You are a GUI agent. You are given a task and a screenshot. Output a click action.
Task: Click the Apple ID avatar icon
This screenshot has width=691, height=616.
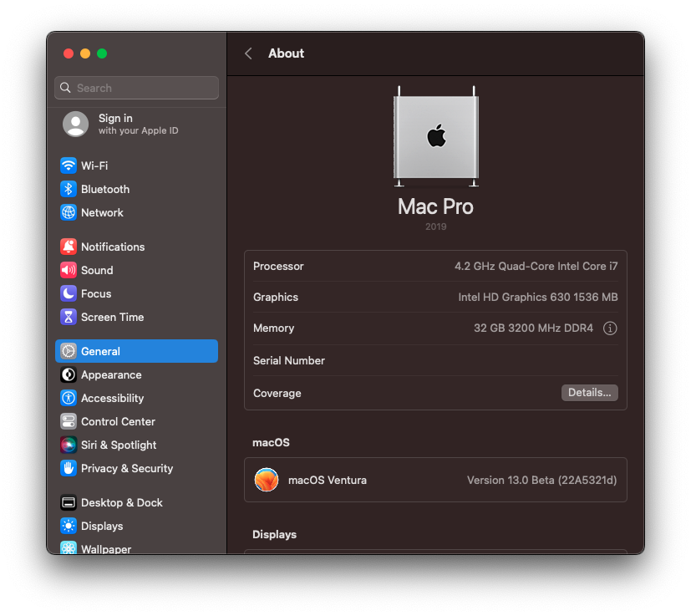point(76,124)
